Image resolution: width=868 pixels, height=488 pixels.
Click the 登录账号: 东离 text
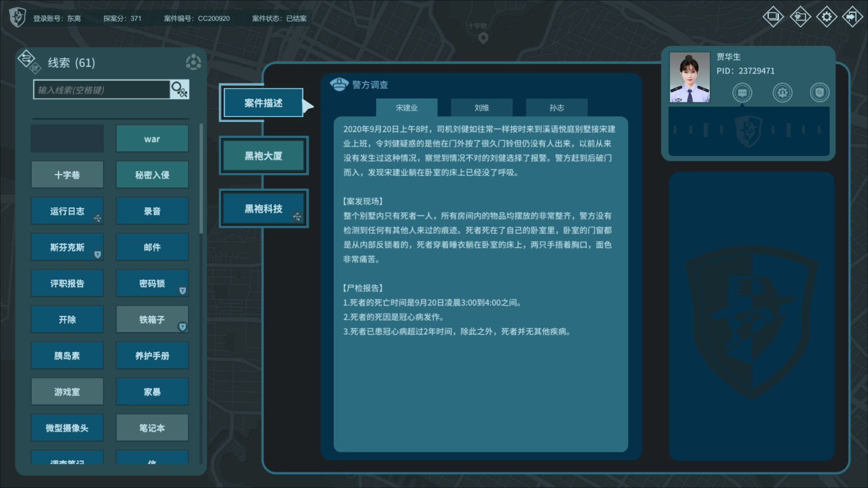coord(57,19)
